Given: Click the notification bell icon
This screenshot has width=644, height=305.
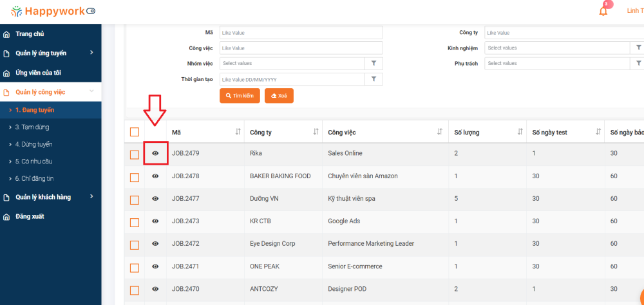Looking at the screenshot, I should point(603,11).
